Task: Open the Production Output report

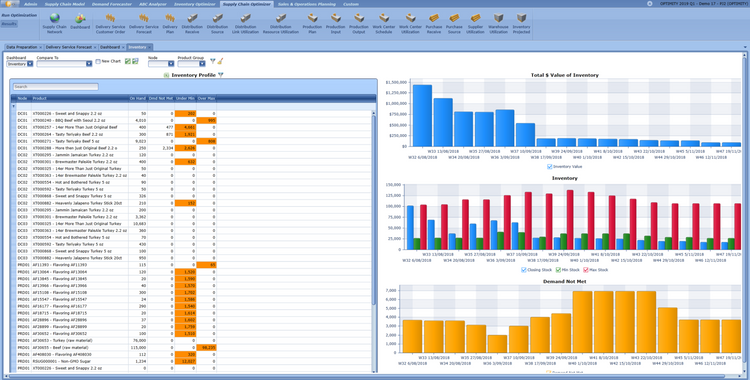Action: [359, 23]
